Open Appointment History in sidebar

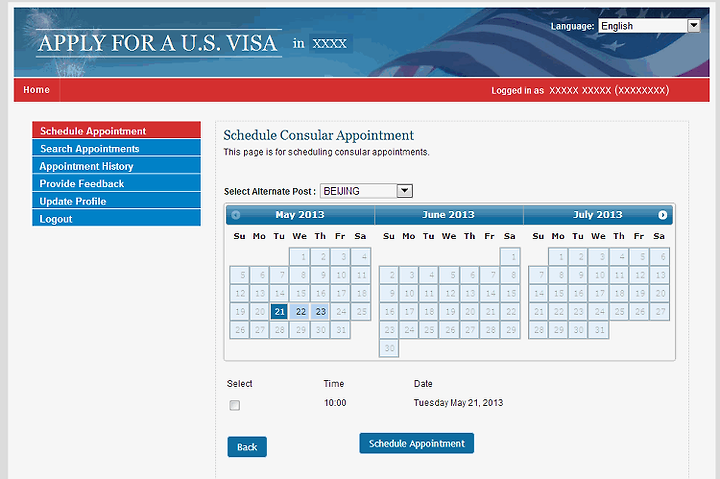(117, 166)
